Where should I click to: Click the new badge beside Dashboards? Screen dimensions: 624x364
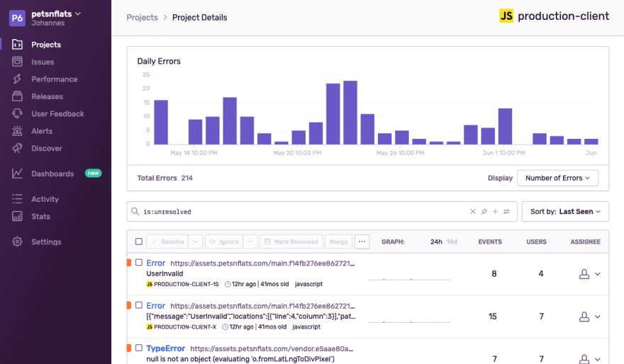point(93,174)
